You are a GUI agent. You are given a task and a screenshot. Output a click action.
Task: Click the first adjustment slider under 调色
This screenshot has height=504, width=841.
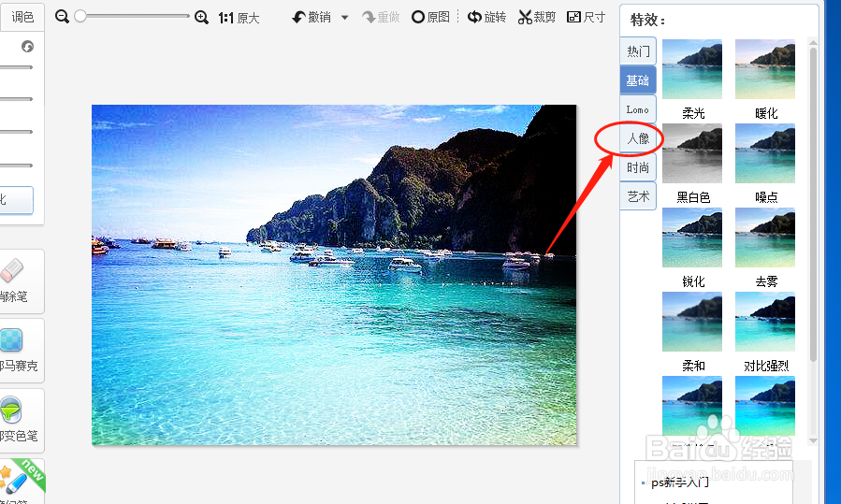coord(16,67)
